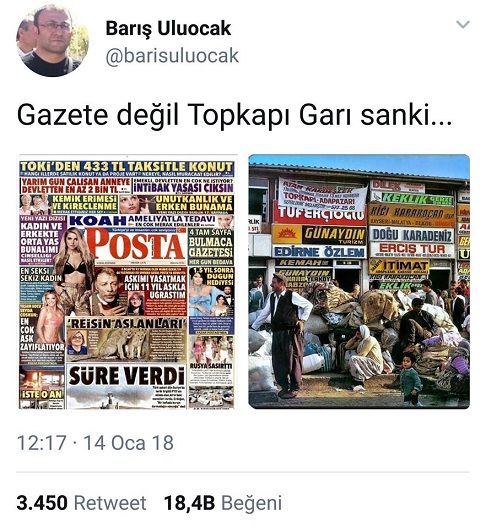Expand the tweet options chevron
The width and height of the screenshot is (486, 528).
pyautogui.click(x=463, y=25)
